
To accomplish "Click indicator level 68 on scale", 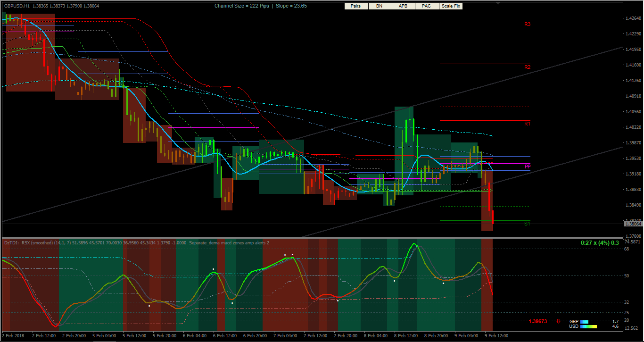I will (x=627, y=248).
